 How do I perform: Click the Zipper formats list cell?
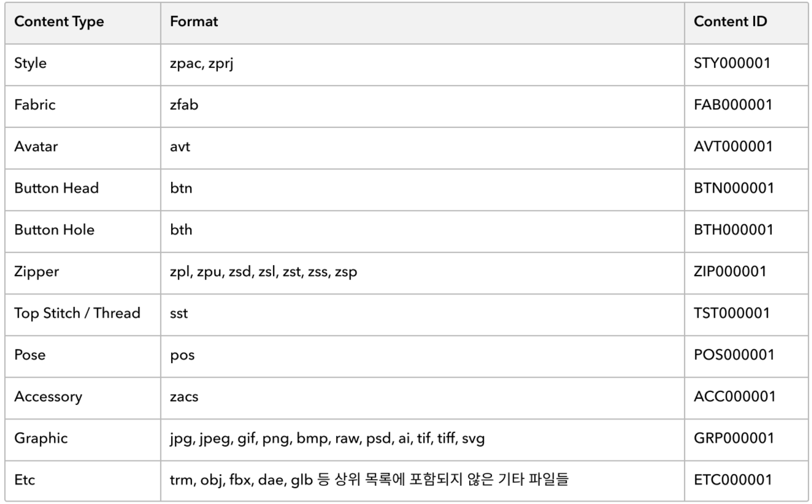coord(264,272)
